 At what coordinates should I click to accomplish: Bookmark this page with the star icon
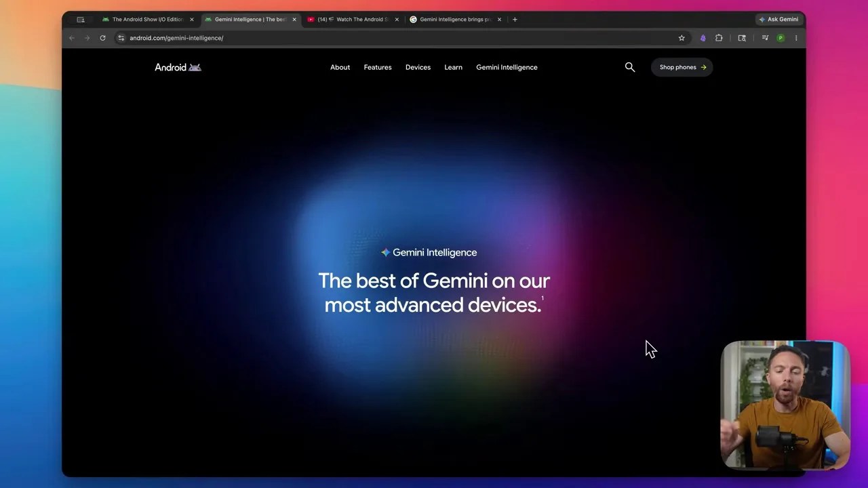[x=682, y=38]
